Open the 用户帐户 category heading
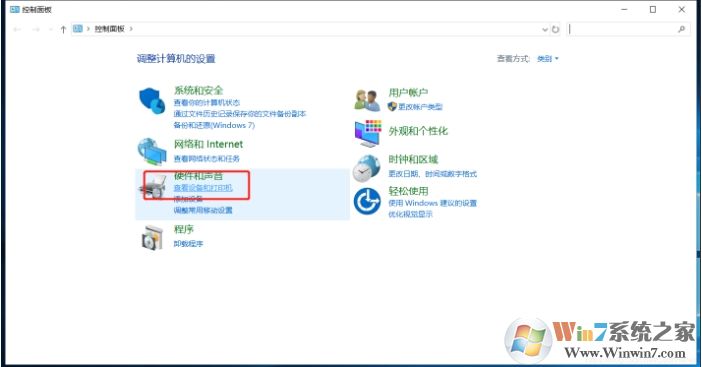Image resolution: width=702 pixels, height=367 pixels. coord(408,93)
